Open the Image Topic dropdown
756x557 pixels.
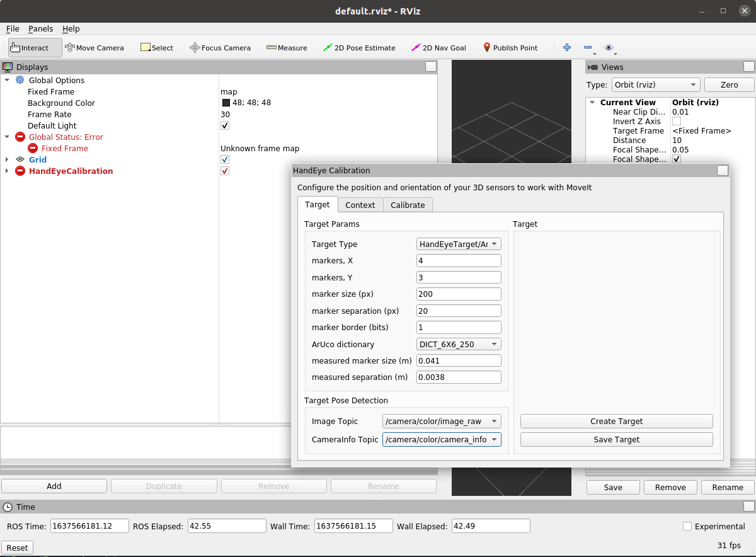click(x=442, y=421)
